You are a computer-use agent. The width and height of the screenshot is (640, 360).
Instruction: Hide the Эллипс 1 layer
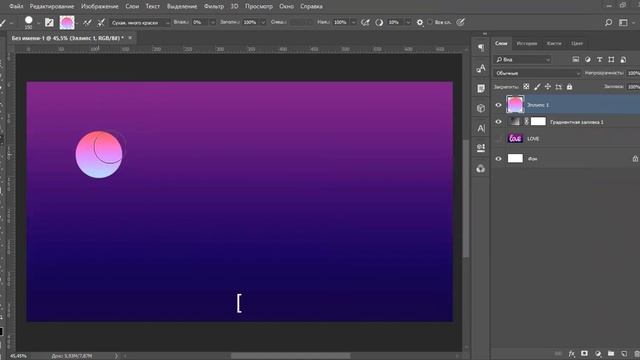pos(498,105)
